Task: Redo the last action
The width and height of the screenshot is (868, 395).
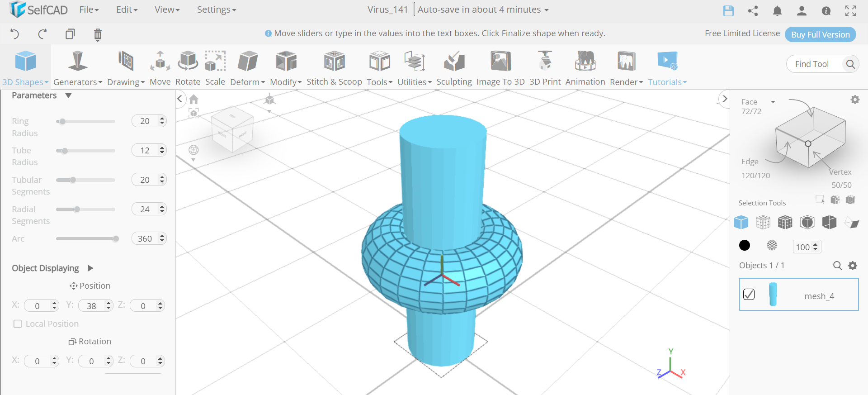Action: (x=42, y=34)
